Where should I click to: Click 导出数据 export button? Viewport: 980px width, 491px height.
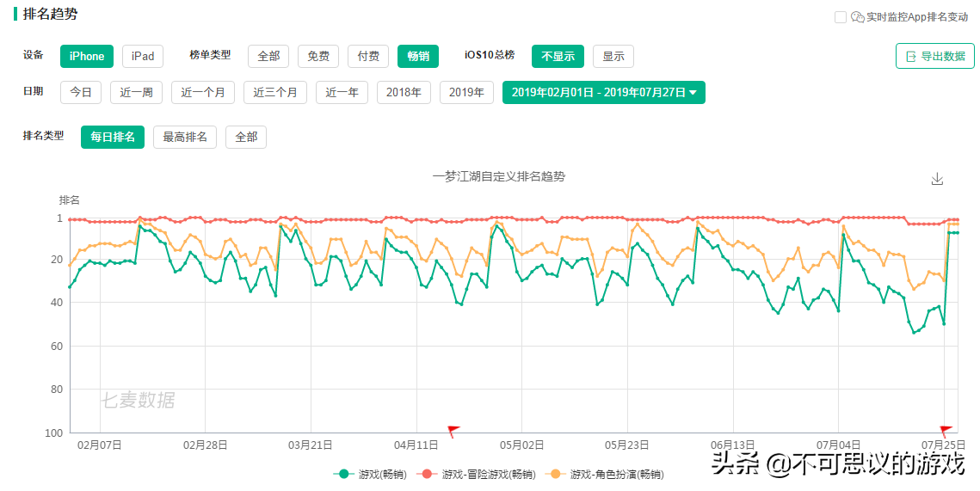pos(934,56)
